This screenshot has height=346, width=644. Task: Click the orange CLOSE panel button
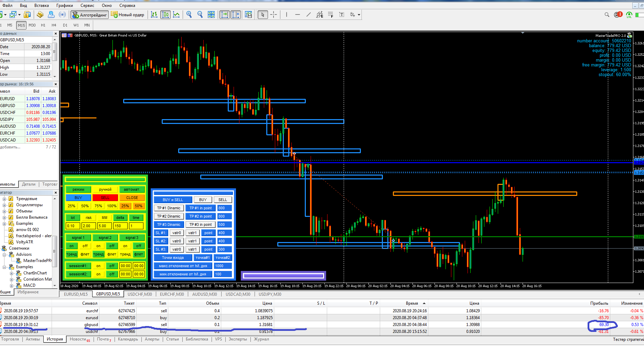(x=132, y=198)
